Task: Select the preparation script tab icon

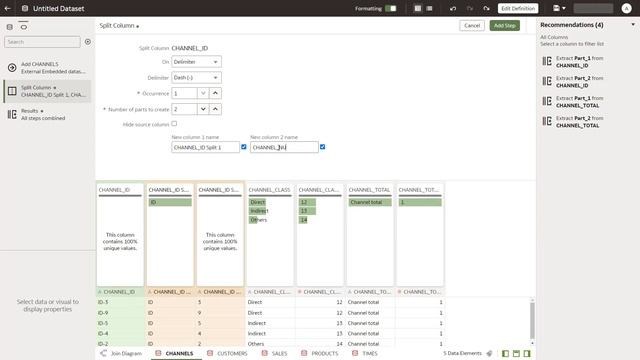Action: point(24,27)
